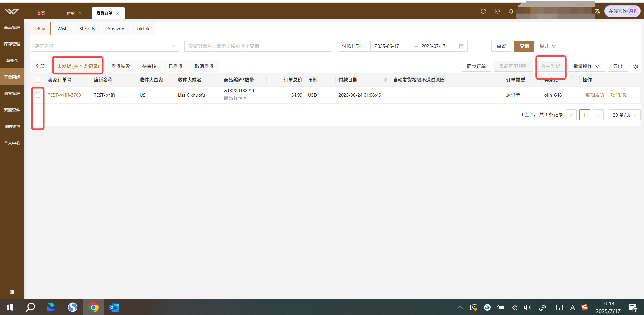
Task: Select the 取消发货 status tab
Action: [x=204, y=66]
